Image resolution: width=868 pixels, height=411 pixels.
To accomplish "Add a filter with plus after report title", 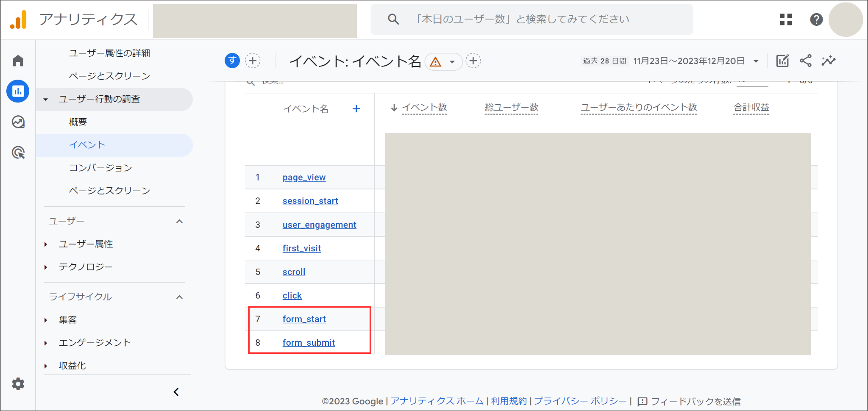I will coord(473,61).
